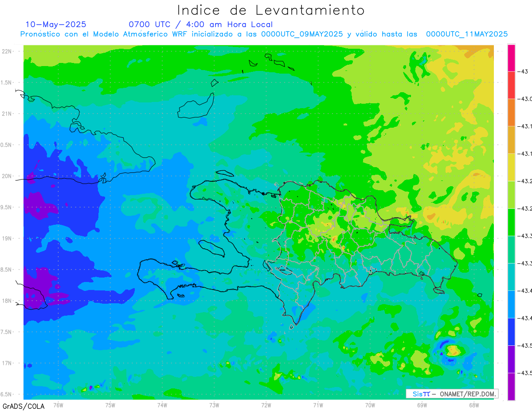The height and width of the screenshot is (411, 532).
Task: Select magenta swatch topping the color scale
Action: pos(511,58)
